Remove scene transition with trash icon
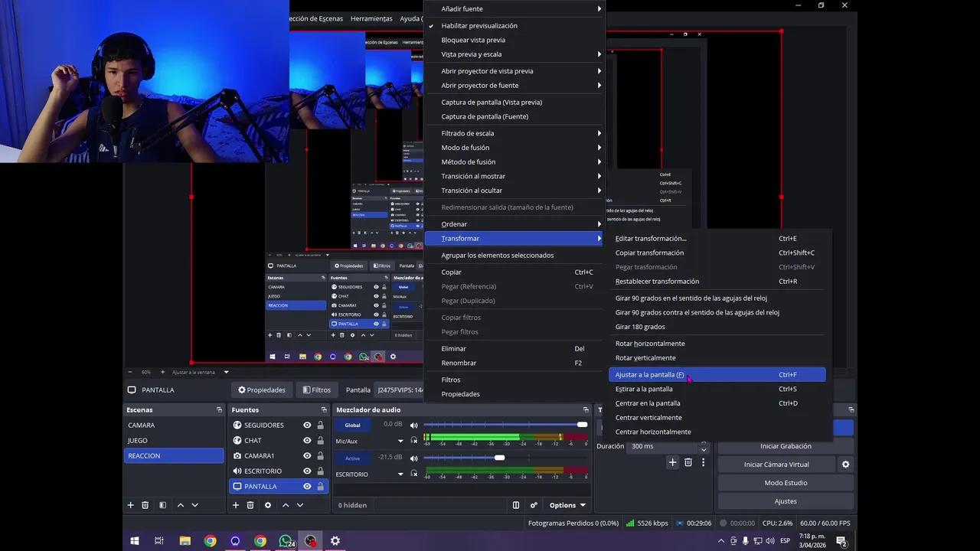This screenshot has width=980, height=551. [688, 462]
